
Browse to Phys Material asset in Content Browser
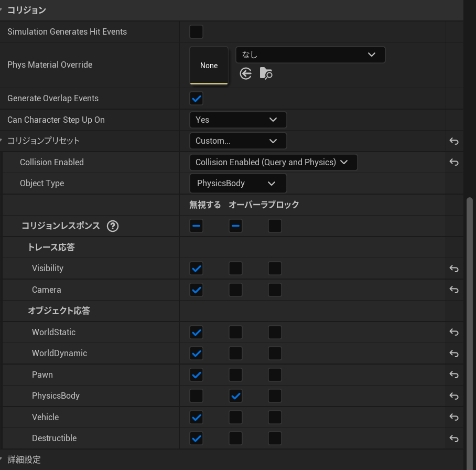[266, 73]
